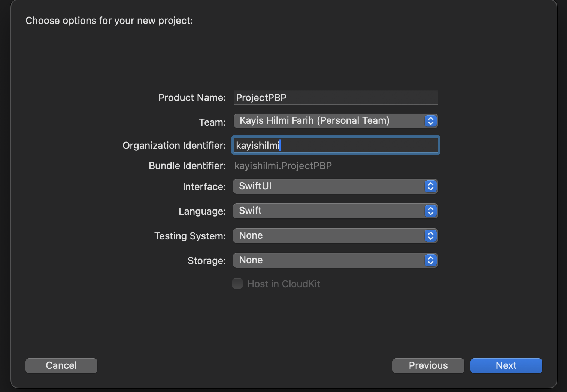Click the Interface popup chevron arrows
This screenshot has width=567, height=392.
[431, 186]
